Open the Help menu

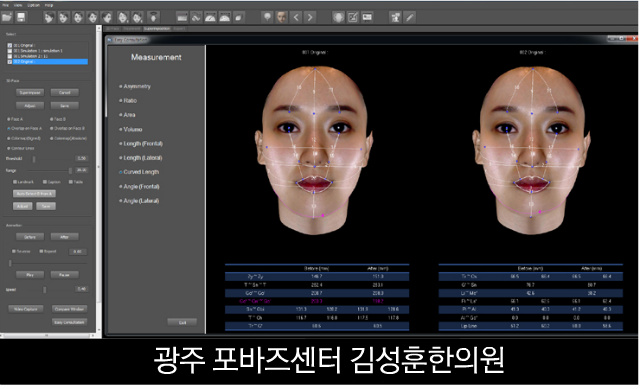[49, 5]
